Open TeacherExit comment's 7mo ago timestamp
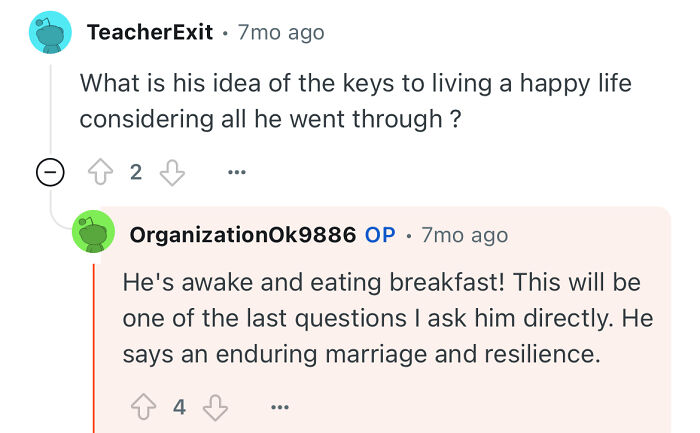Screen dimensions: 700x433 tap(281, 32)
